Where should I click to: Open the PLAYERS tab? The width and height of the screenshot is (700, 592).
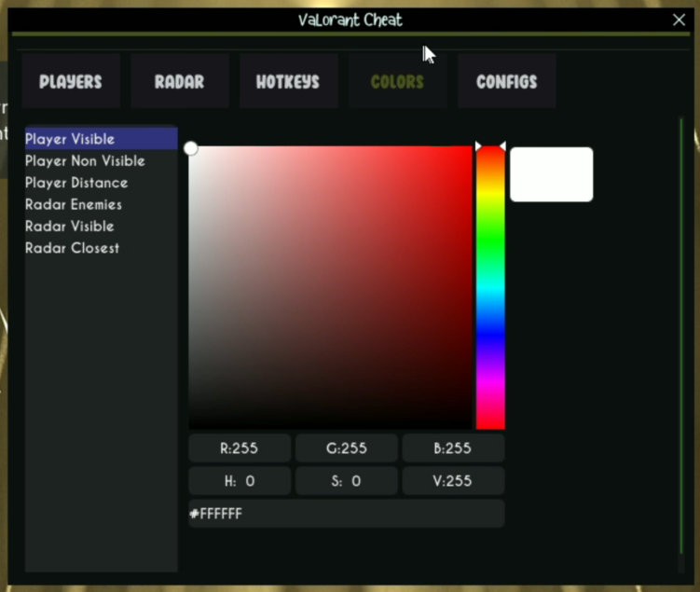point(71,81)
